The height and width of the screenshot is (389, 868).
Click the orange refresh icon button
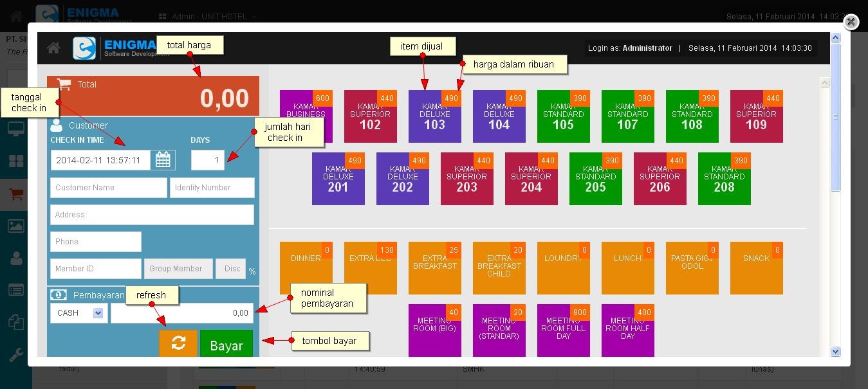(178, 344)
